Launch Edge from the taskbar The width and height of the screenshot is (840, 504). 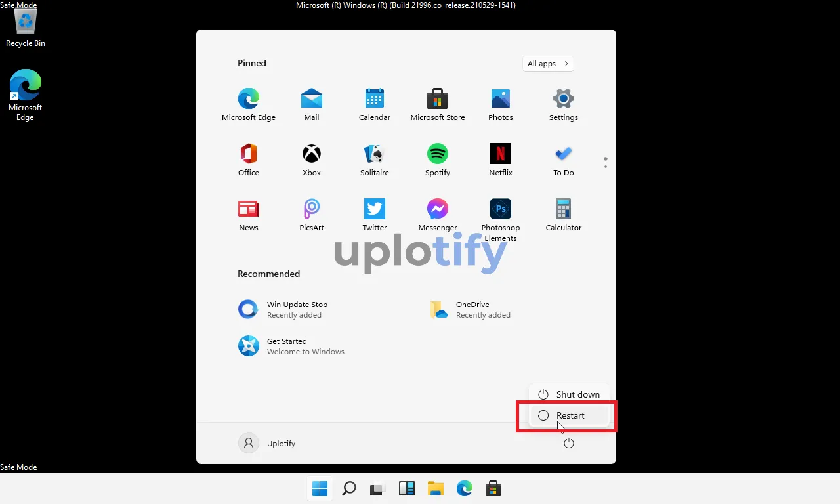465,488
